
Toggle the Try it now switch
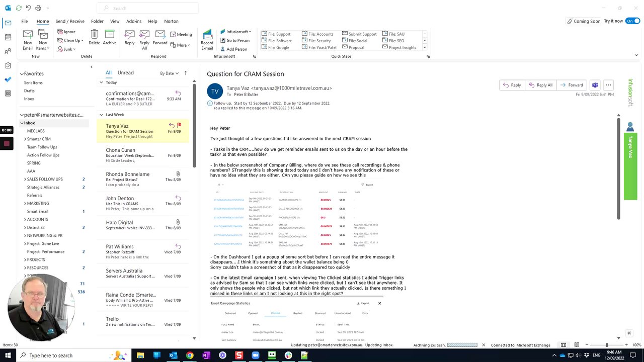632,21
